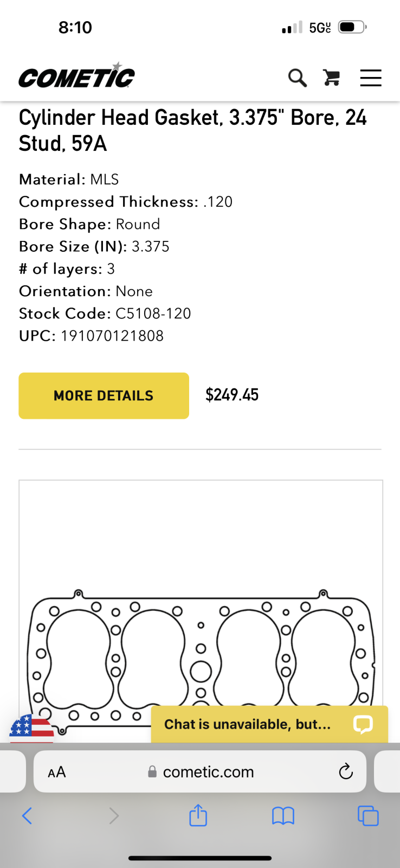
Task: Open the shopping cart icon
Action: point(332,78)
